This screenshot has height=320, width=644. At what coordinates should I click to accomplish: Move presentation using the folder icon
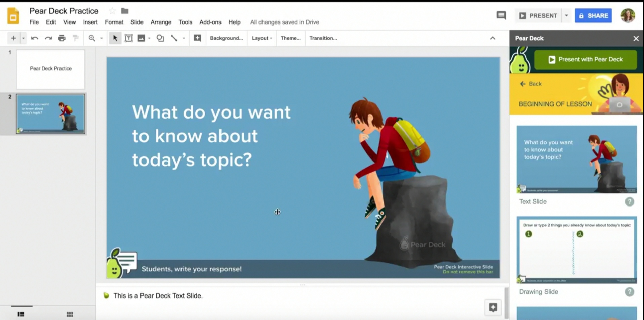coord(125,11)
